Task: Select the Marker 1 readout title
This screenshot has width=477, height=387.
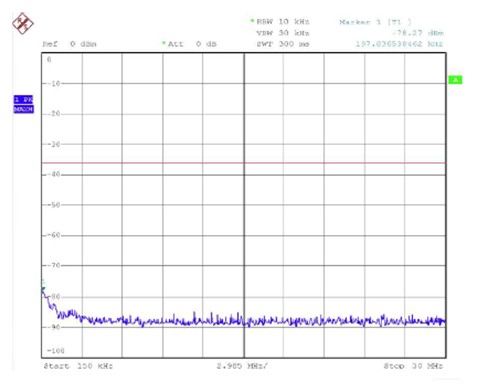Action: coord(375,22)
